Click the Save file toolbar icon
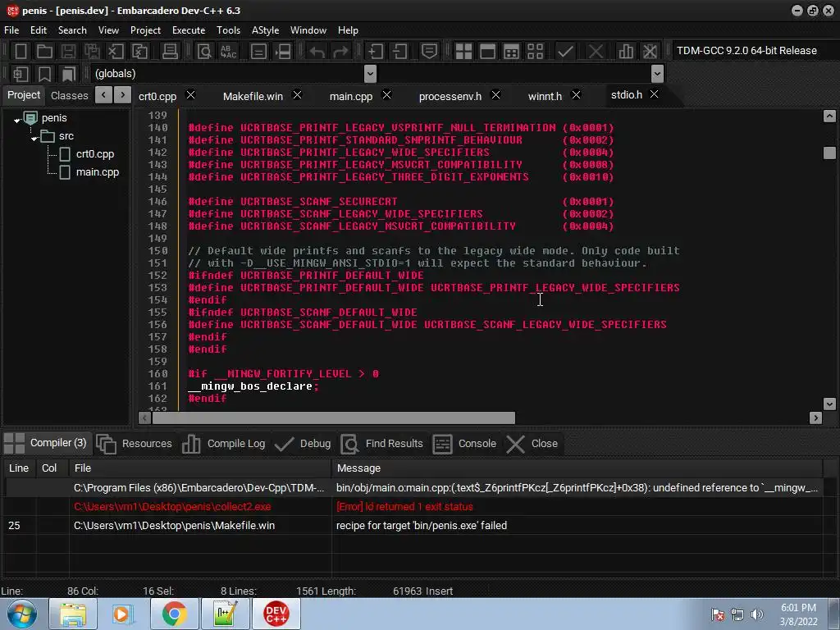The height and width of the screenshot is (630, 840). 68,52
